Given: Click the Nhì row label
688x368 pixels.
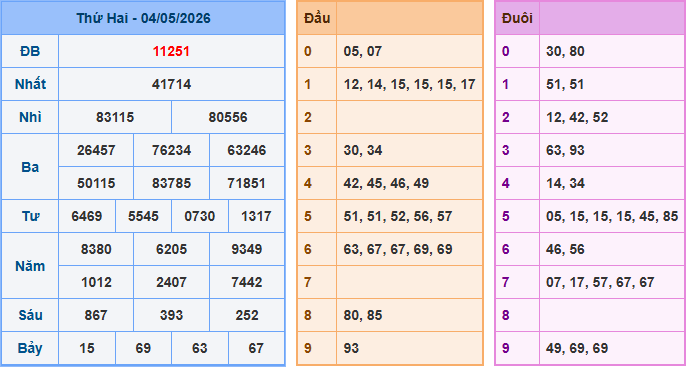Looking at the screenshot, I should click(30, 117).
